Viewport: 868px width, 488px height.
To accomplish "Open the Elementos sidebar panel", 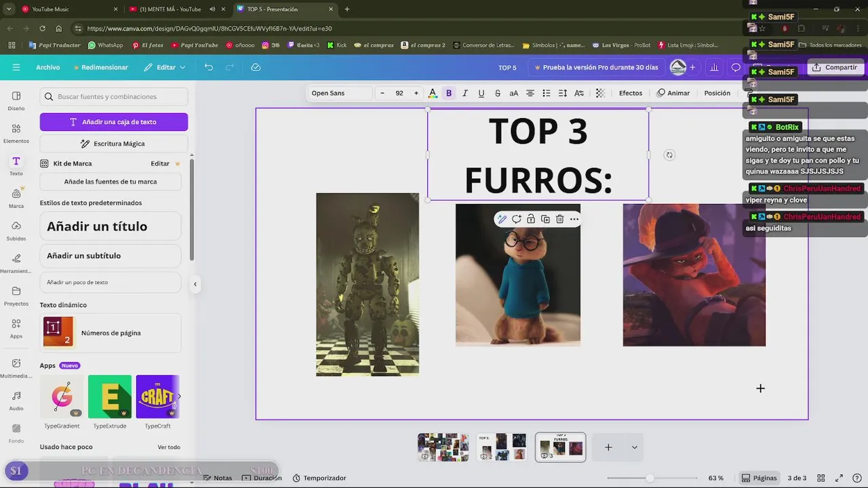I will 16,133.
